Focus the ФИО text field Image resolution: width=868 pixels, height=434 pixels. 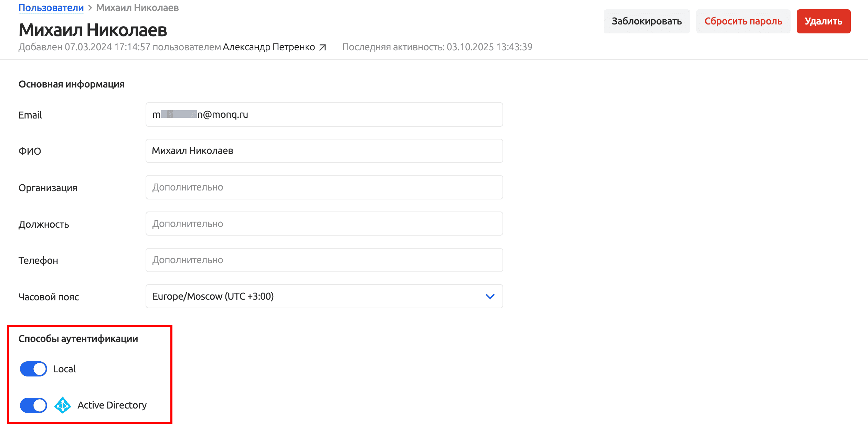(x=324, y=151)
